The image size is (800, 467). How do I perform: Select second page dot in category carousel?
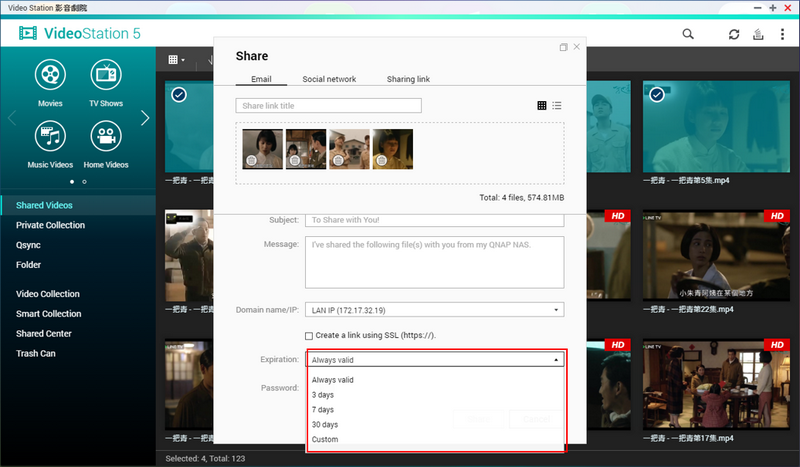(84, 182)
